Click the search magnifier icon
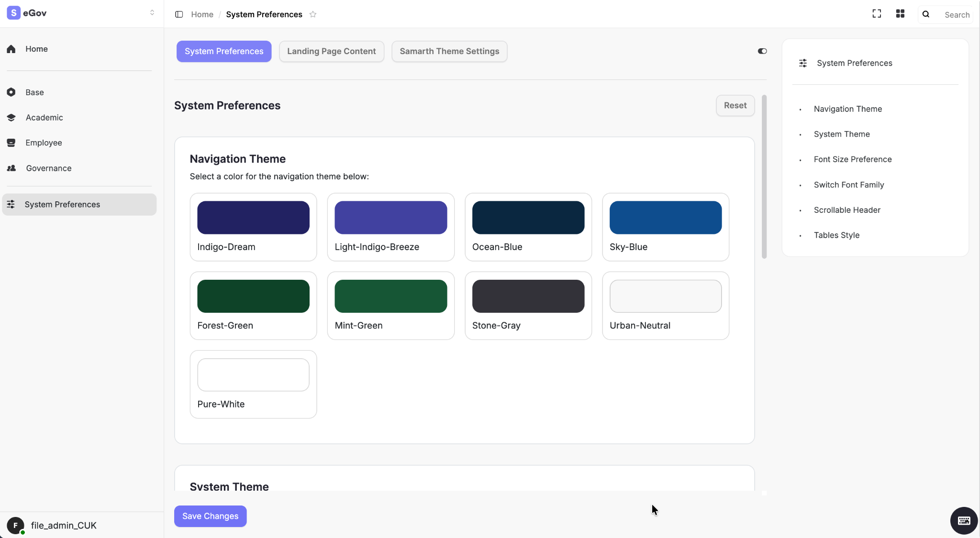This screenshot has width=980, height=538. [926, 14]
